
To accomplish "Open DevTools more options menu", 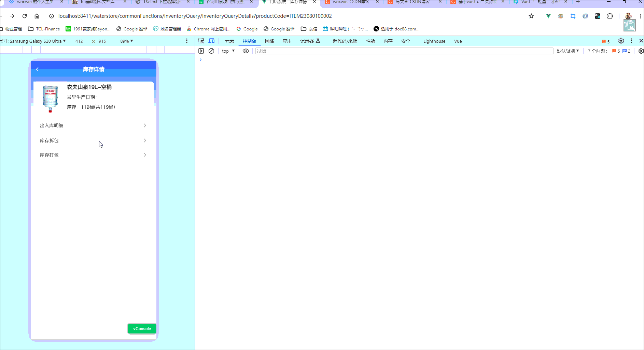I will [x=631, y=41].
